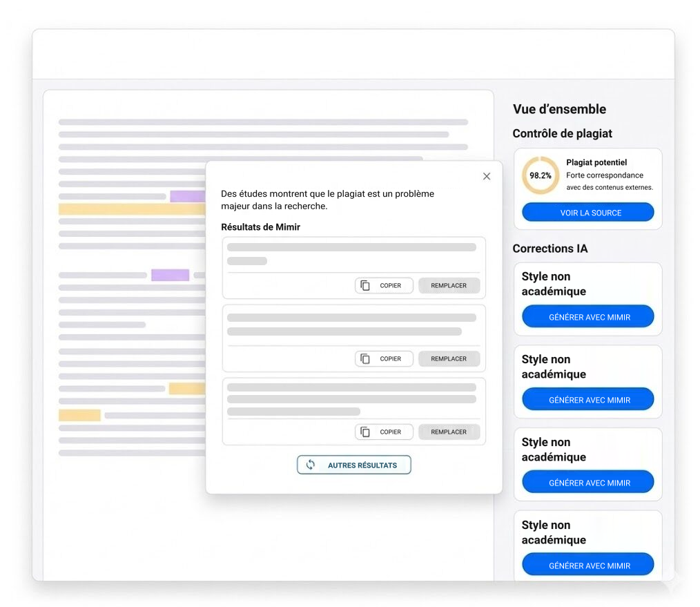Image resolution: width=700 pixels, height=607 pixels.
Task: Select the upper purple highlight in document
Action: point(188,197)
